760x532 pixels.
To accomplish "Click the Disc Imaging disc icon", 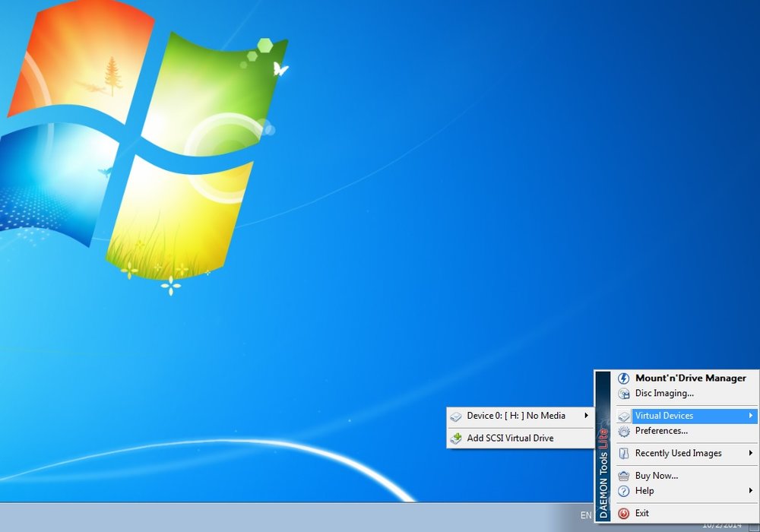I will coord(624,394).
